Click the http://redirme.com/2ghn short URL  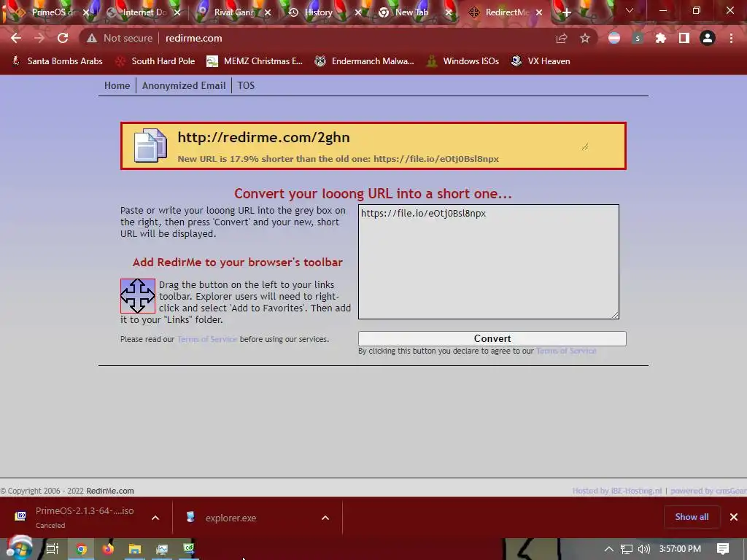[263, 138]
